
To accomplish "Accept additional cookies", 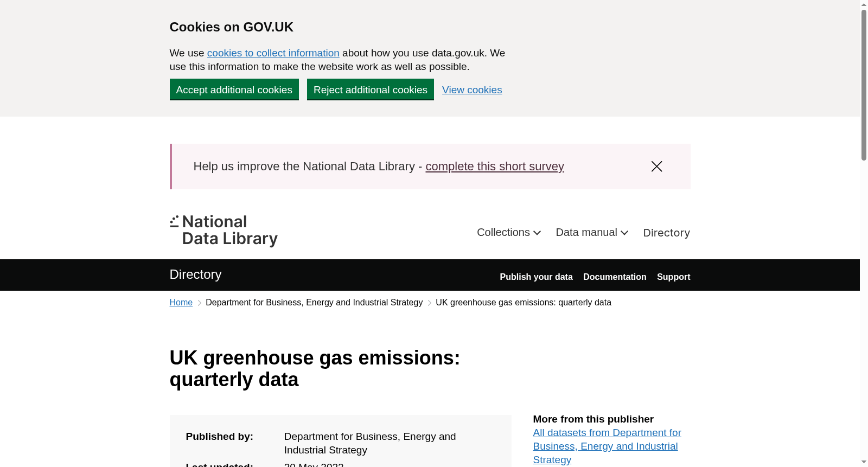I will (x=234, y=89).
